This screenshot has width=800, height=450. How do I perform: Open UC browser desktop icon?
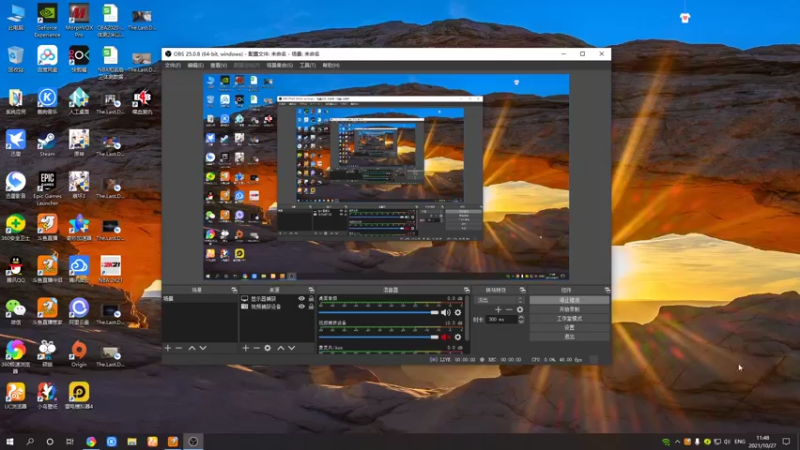(x=15, y=396)
